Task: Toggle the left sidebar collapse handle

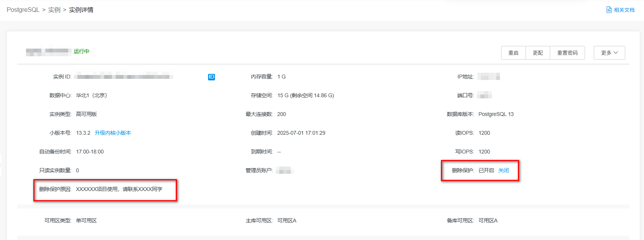Action: (x=1, y=165)
